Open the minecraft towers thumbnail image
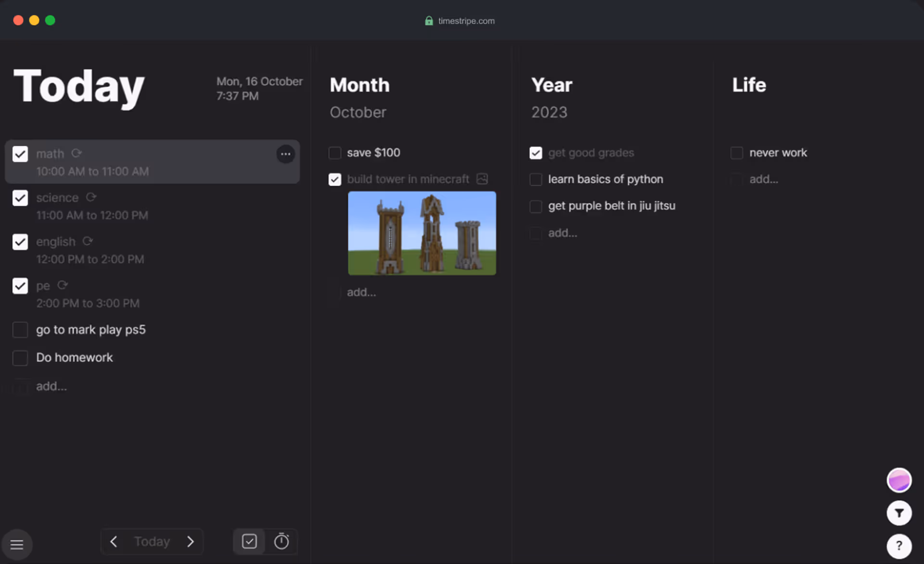This screenshot has height=564, width=924. coord(422,233)
